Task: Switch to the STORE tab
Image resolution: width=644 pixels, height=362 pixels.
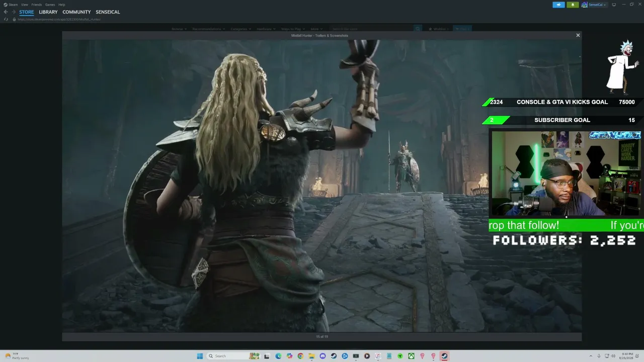Action: (x=27, y=12)
